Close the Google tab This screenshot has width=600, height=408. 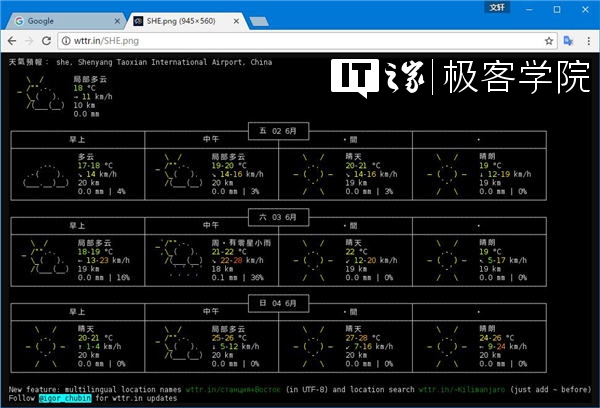117,21
